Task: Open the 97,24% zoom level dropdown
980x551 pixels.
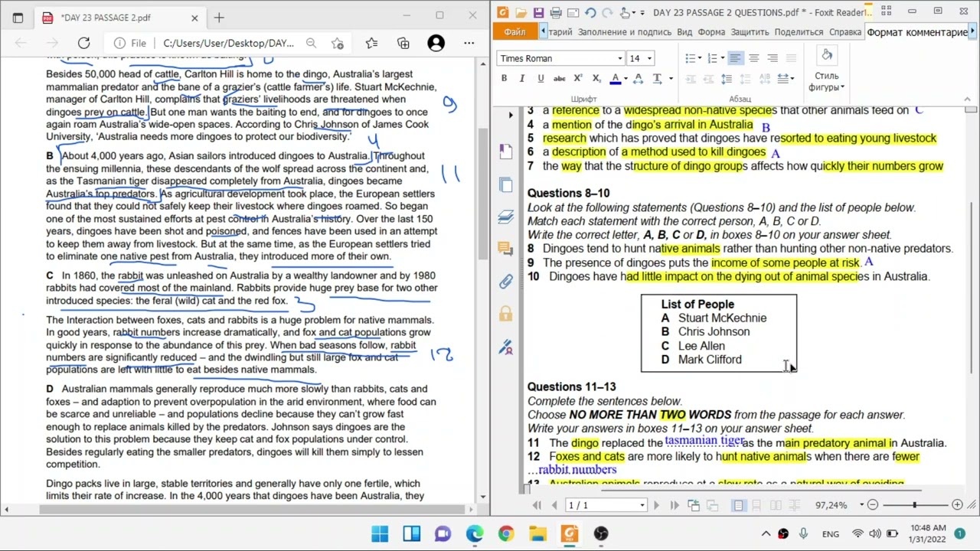Action: click(861, 505)
